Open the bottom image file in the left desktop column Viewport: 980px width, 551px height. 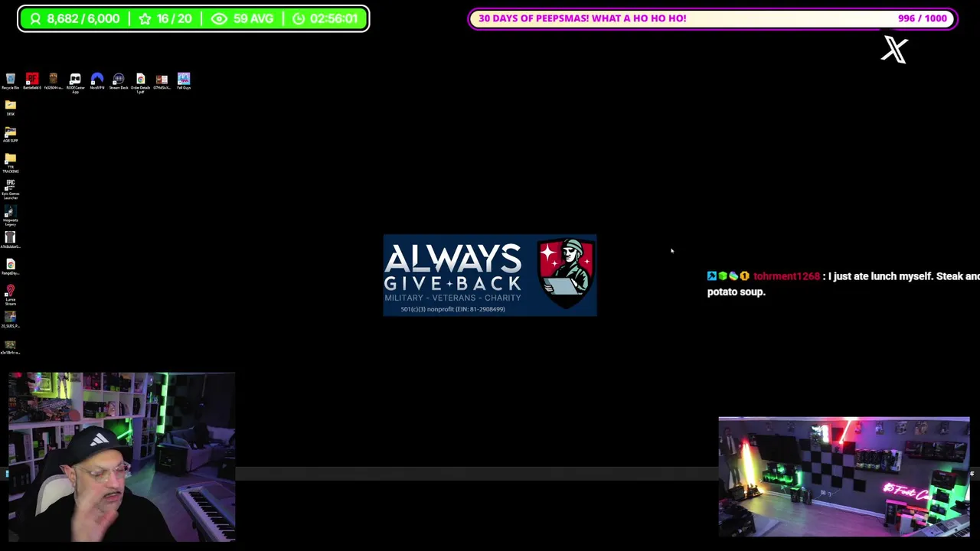10,347
